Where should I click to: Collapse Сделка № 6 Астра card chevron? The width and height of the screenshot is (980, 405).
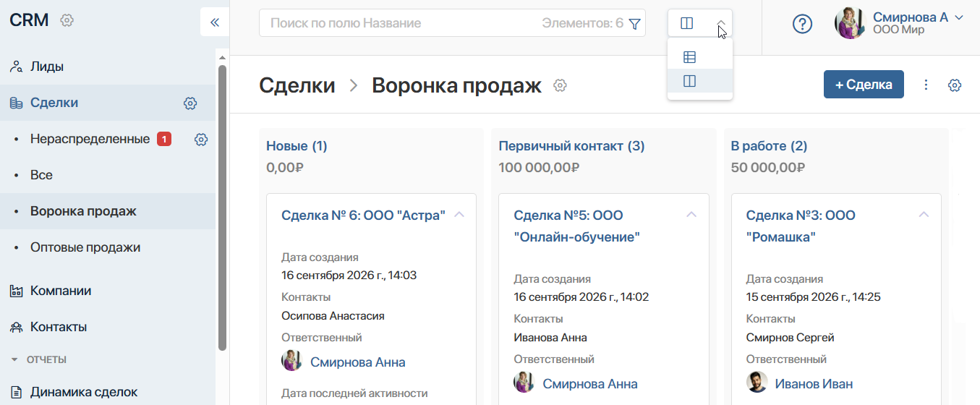point(459,215)
